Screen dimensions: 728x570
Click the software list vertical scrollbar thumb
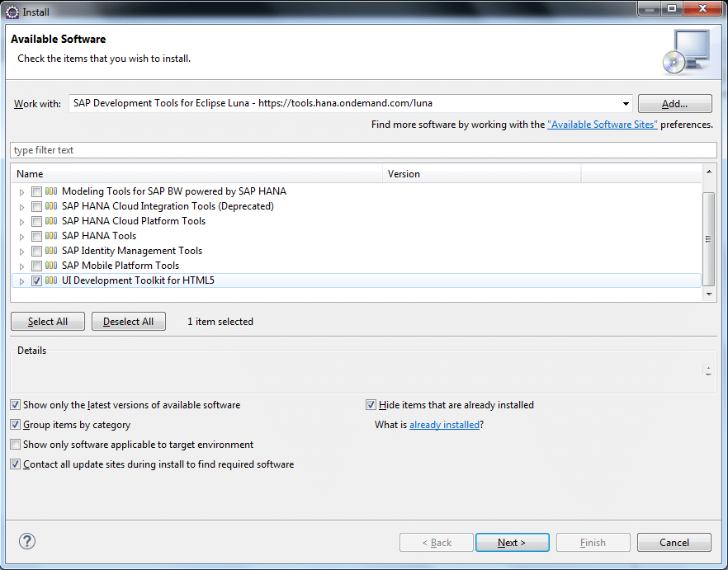tap(708, 239)
